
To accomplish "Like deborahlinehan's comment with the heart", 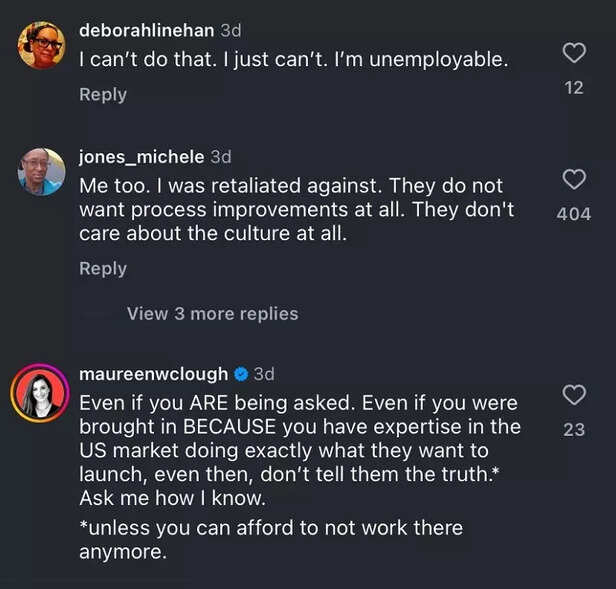I will click(x=574, y=53).
